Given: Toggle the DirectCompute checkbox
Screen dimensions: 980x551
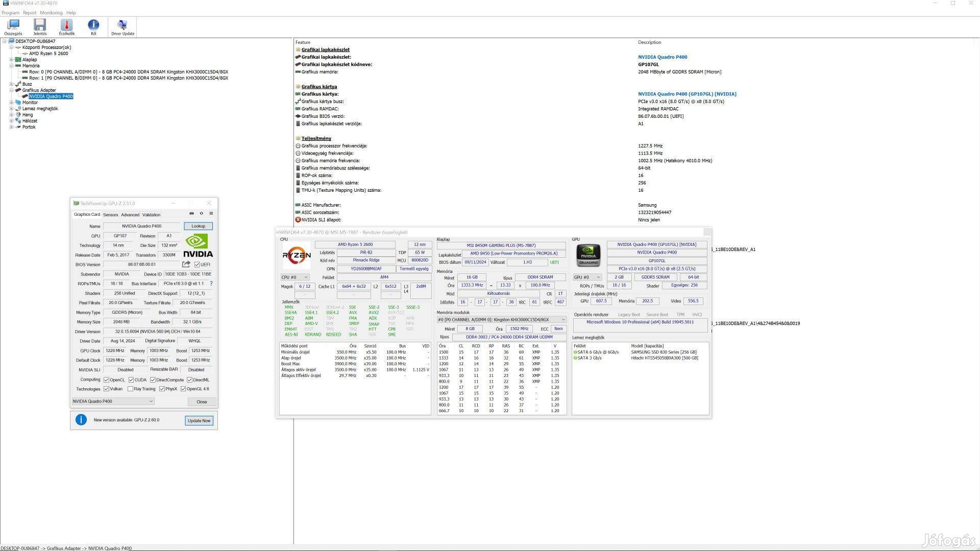Looking at the screenshot, I should [153, 380].
